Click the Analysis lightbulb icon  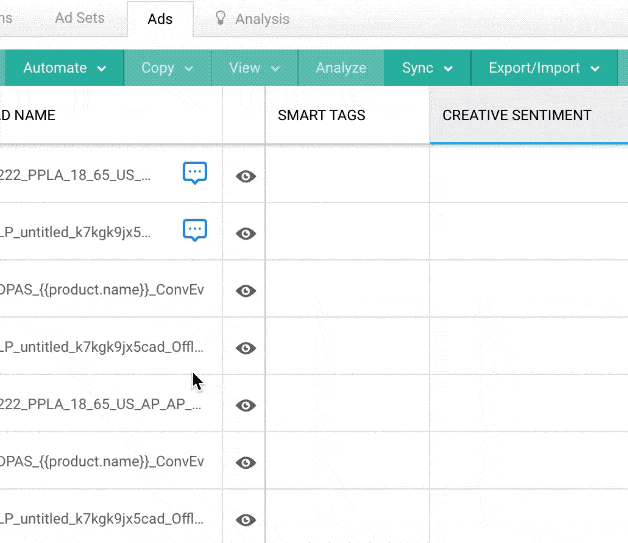pos(220,18)
